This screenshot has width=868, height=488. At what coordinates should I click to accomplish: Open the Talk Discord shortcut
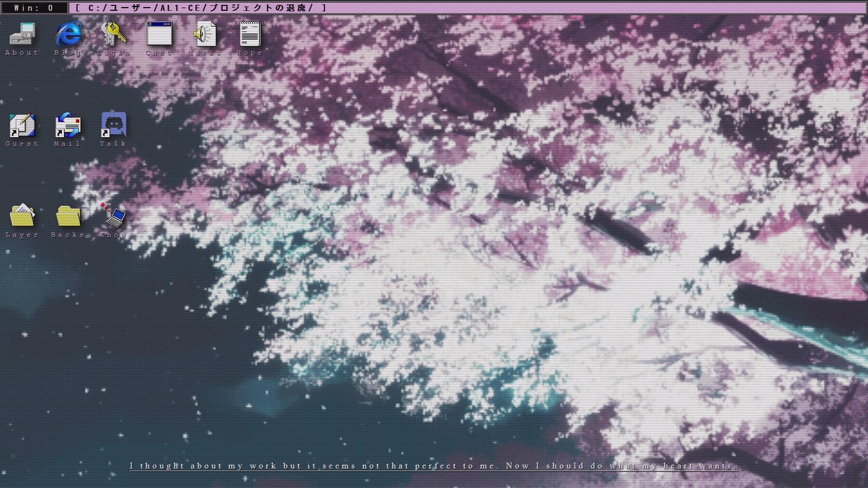coord(114,125)
